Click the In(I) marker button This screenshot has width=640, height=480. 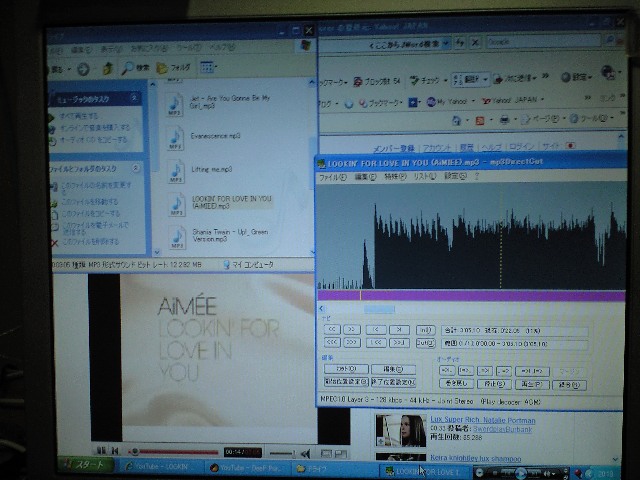[425, 330]
